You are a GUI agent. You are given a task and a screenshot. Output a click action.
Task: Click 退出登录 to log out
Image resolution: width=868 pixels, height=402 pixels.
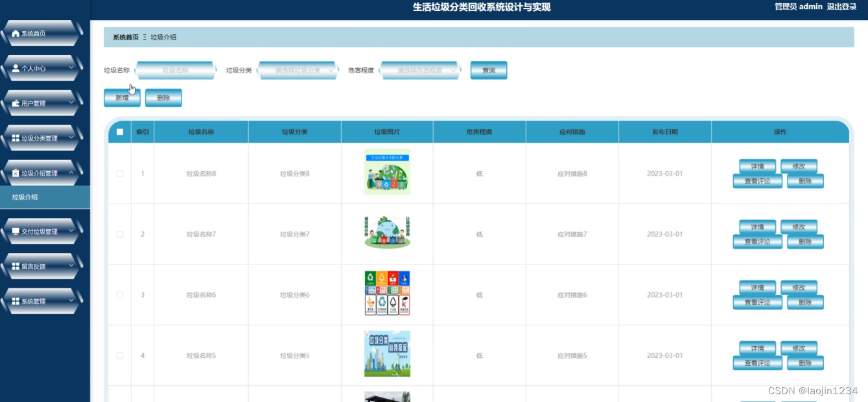click(841, 7)
